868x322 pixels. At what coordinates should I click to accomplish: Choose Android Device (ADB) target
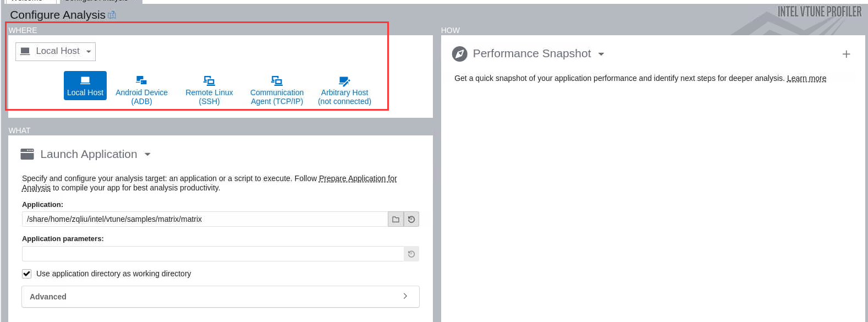click(x=141, y=90)
